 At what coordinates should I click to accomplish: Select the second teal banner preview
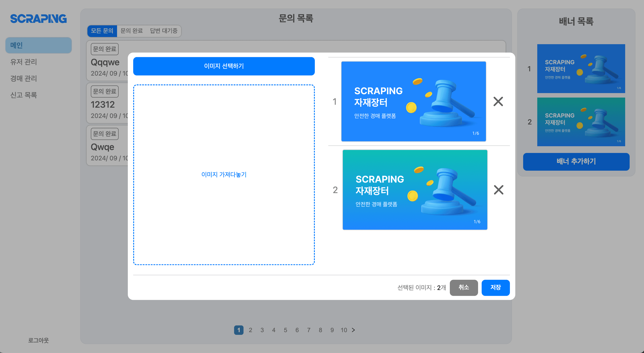415,190
